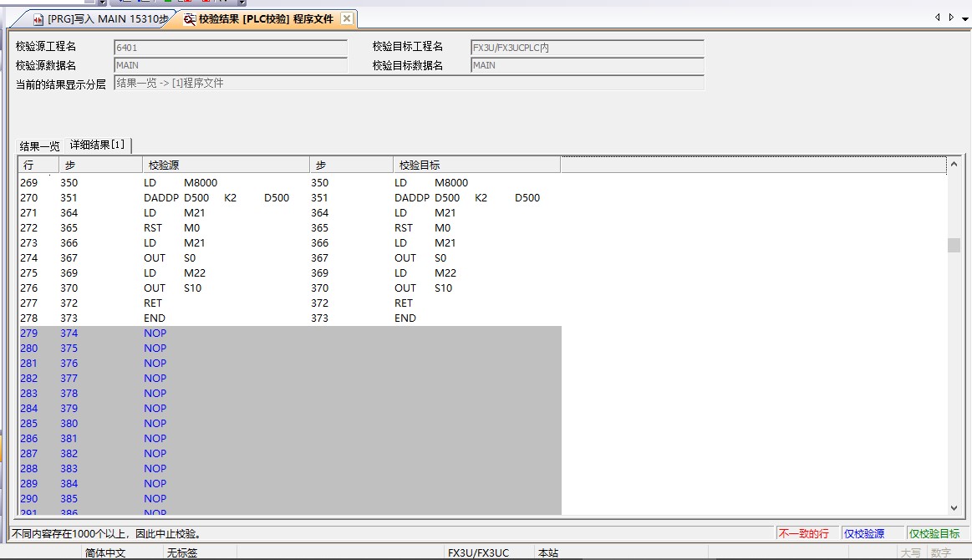
Task: Select the 详细结果[1] tab
Action: coord(98,145)
